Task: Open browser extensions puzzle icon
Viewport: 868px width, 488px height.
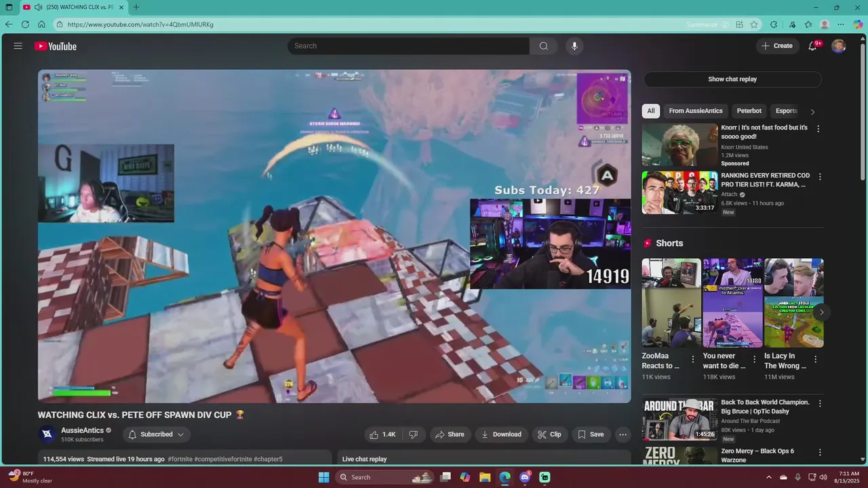Action: 774,24
